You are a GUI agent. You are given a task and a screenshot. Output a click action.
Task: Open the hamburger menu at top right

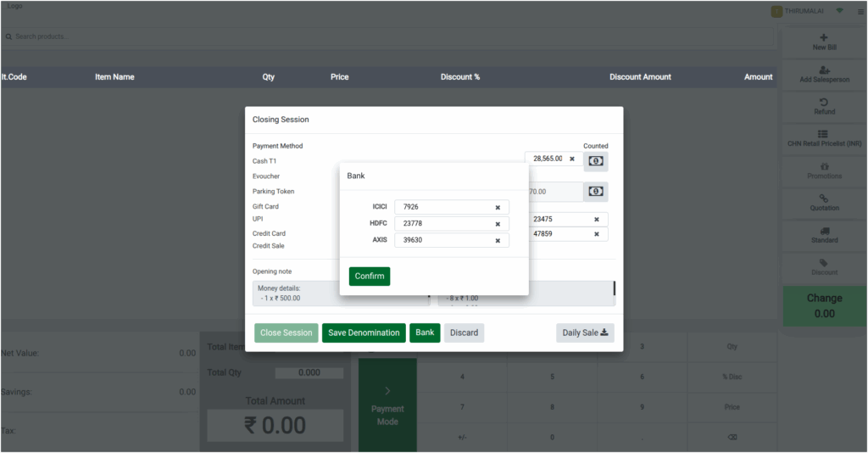coord(860,11)
